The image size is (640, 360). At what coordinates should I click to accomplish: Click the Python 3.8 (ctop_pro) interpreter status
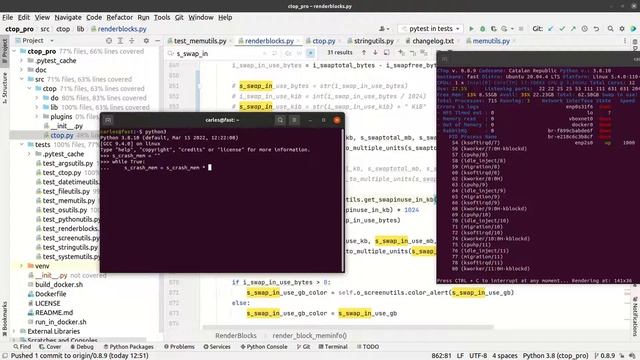pos(556,356)
